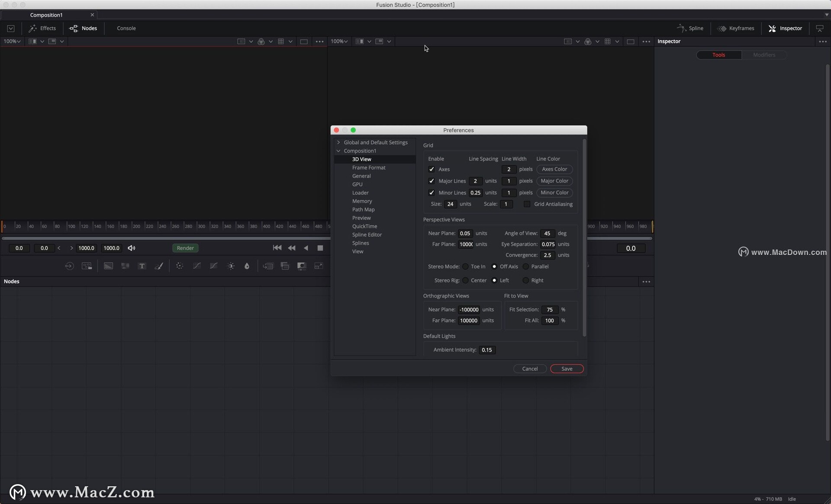Open the Major Color picker
Screen dimensions: 831x504
point(554,181)
